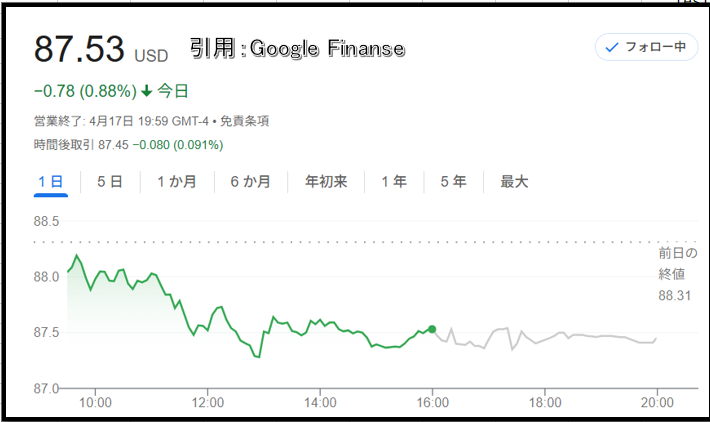Click the 時間後取引 87.45 after-hours price
This screenshot has height=422, width=710.
(x=114, y=145)
